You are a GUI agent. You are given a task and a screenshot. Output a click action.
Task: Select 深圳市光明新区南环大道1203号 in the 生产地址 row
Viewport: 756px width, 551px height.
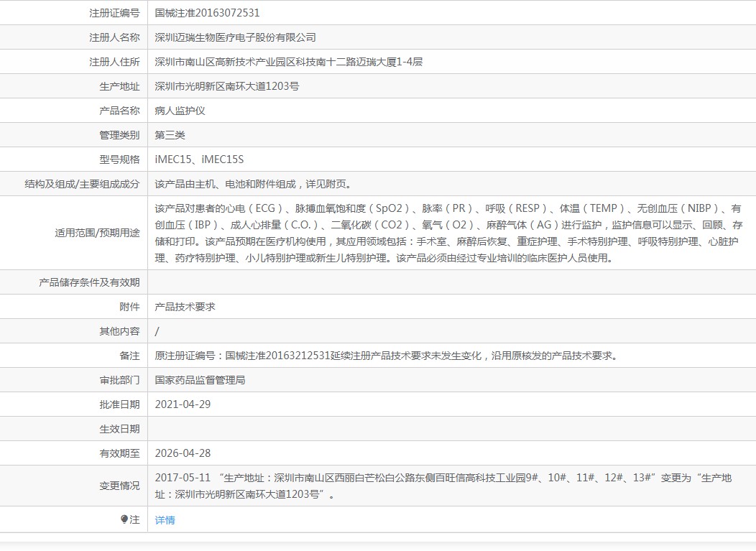click(x=227, y=86)
